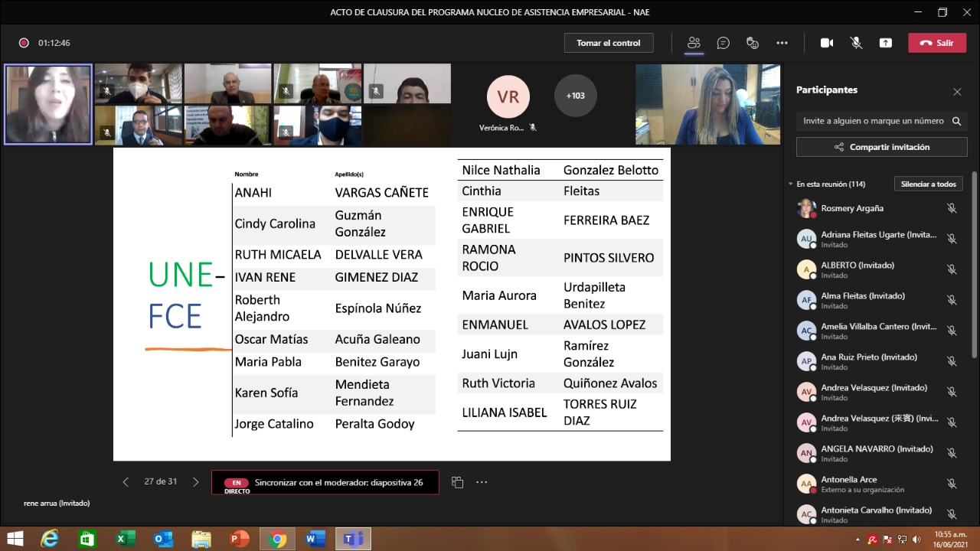Click the Teams icon in taskbar
Screen dimensions: 980x551
(x=353, y=539)
